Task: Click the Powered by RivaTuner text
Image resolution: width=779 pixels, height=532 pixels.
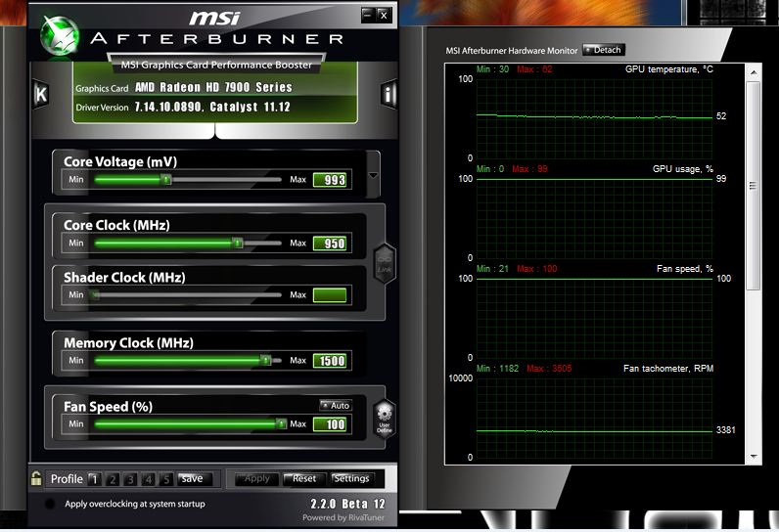Action: pos(344,517)
